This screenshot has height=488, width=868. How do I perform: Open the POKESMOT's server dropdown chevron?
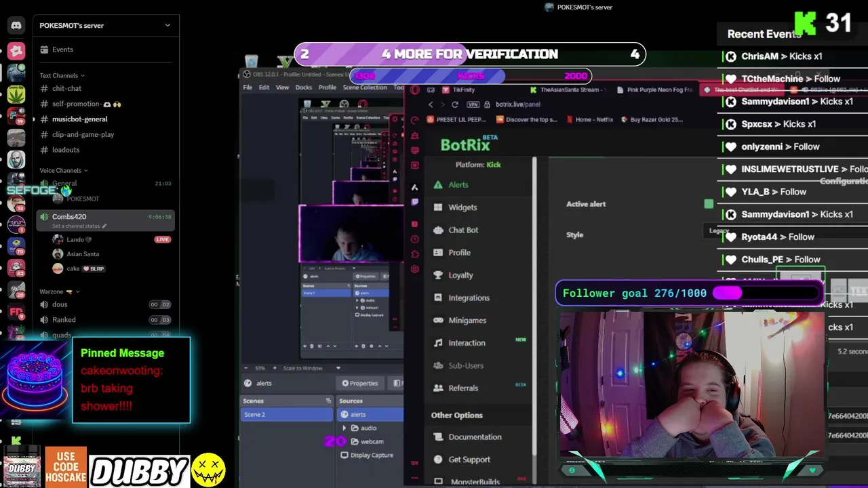(x=167, y=26)
